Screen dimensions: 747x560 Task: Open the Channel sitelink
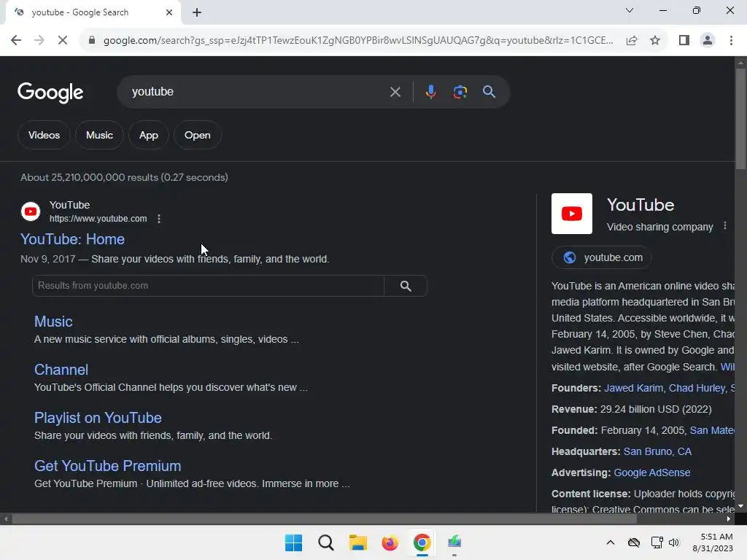point(61,370)
